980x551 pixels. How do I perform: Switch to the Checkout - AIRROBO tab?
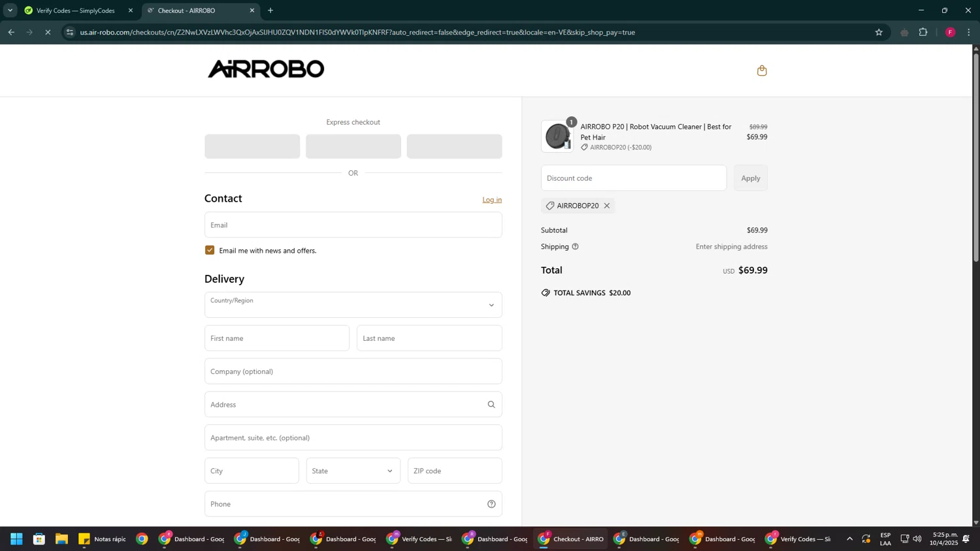(199, 10)
